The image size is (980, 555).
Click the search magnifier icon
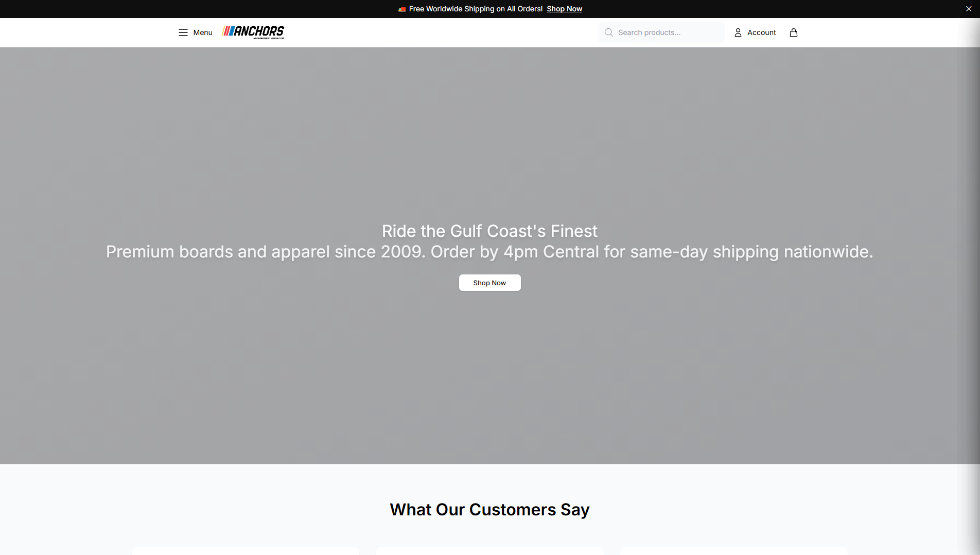[608, 32]
